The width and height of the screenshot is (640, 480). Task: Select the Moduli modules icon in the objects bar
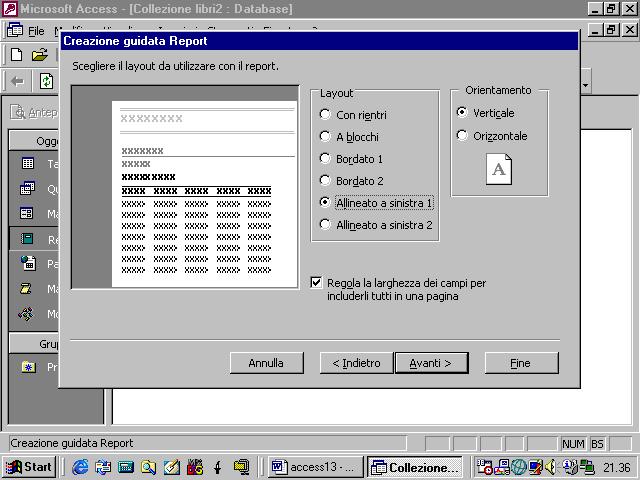pos(26,314)
